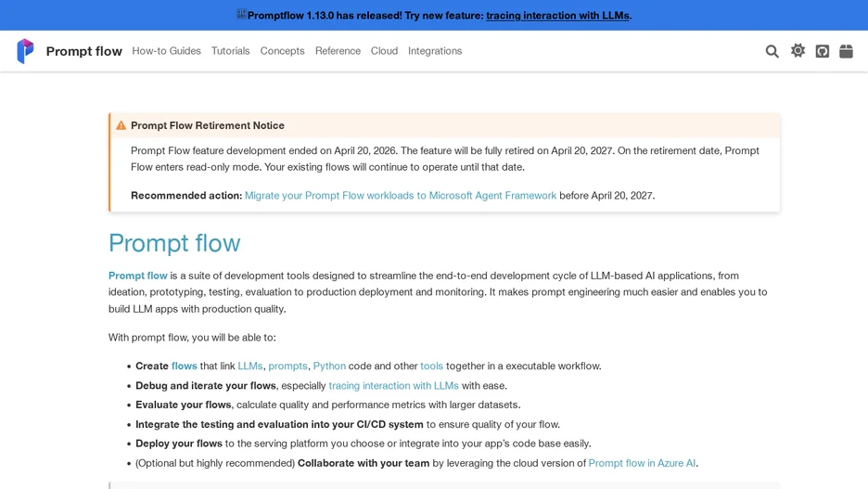Click With prompt flow, you will be able to text
Viewport: 868px width, 489px height.
pos(192,337)
